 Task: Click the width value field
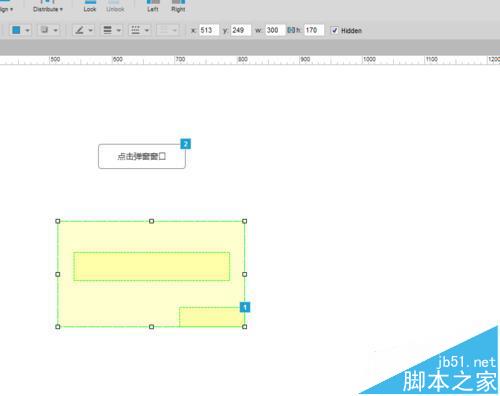(275, 30)
